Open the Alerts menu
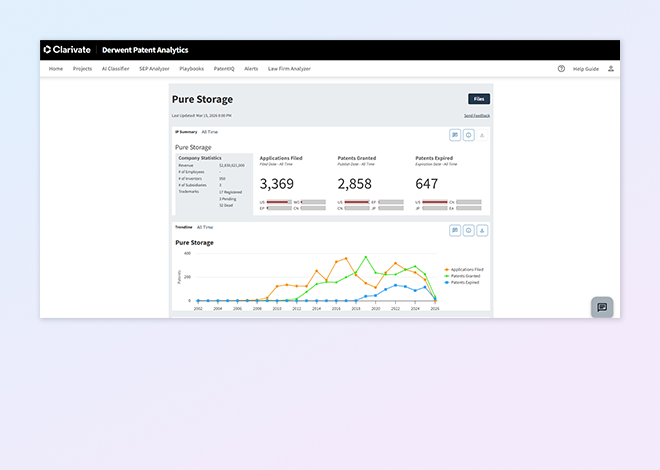The image size is (660, 470). tap(251, 69)
